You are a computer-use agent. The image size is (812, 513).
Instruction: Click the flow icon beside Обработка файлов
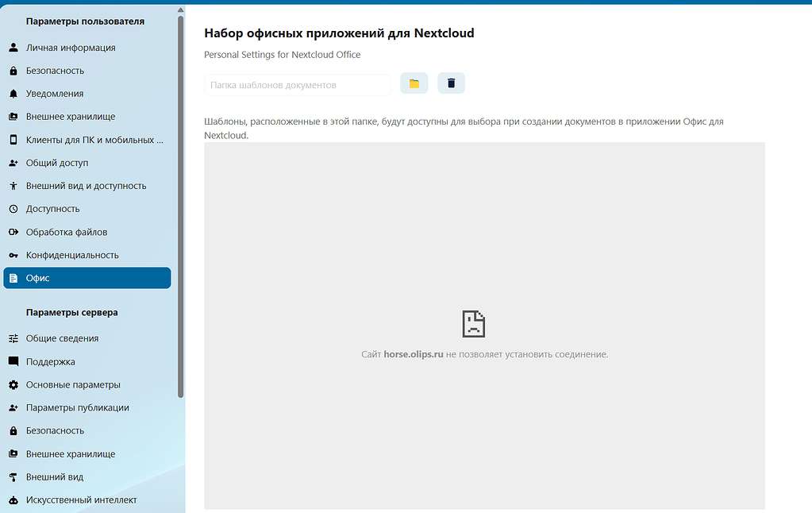(x=13, y=232)
